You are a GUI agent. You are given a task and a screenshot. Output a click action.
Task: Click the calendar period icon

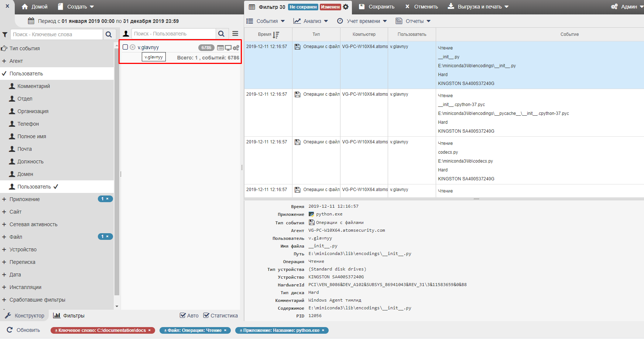tap(31, 21)
